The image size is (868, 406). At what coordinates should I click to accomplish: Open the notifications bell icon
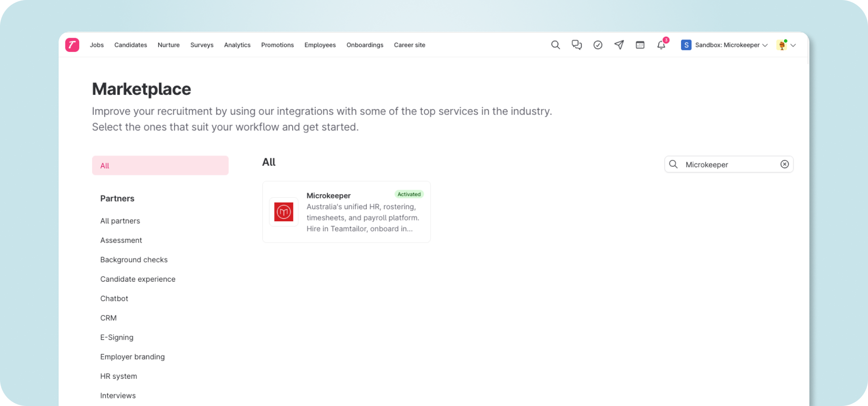pyautogui.click(x=661, y=45)
